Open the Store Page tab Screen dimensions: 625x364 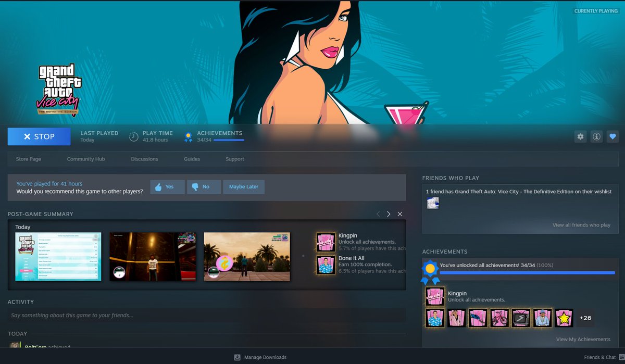(x=29, y=159)
